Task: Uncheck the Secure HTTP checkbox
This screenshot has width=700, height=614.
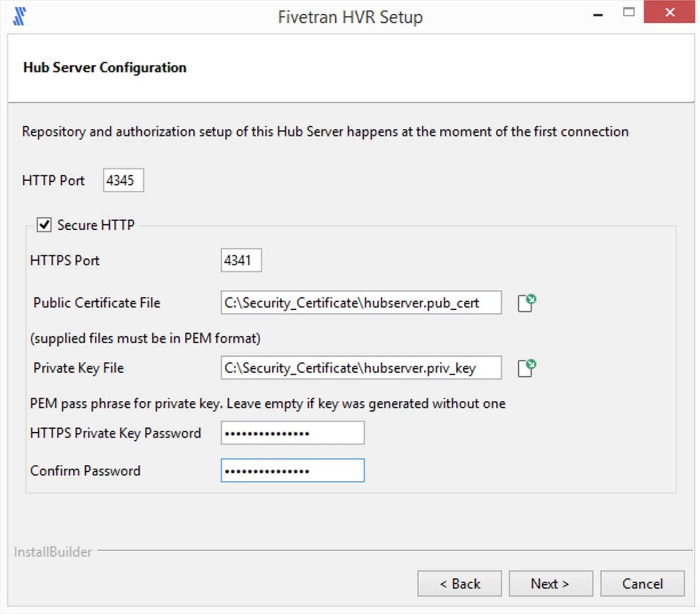Action: [x=44, y=225]
